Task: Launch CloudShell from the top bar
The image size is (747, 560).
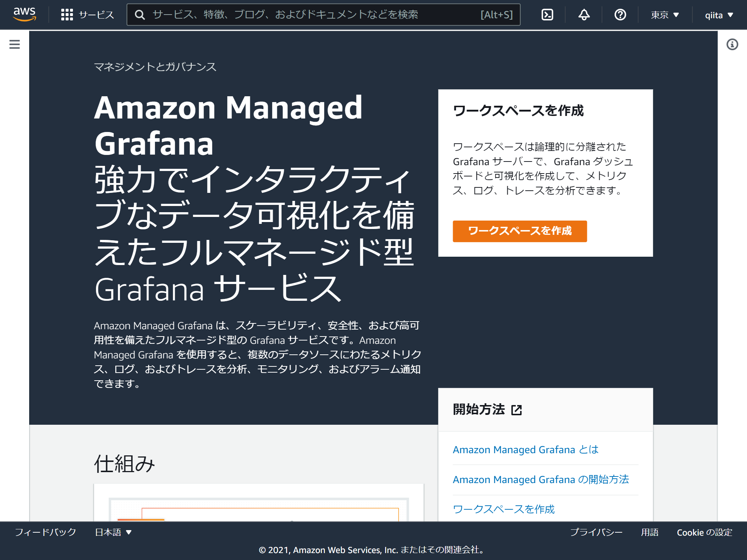Action: 547,15
